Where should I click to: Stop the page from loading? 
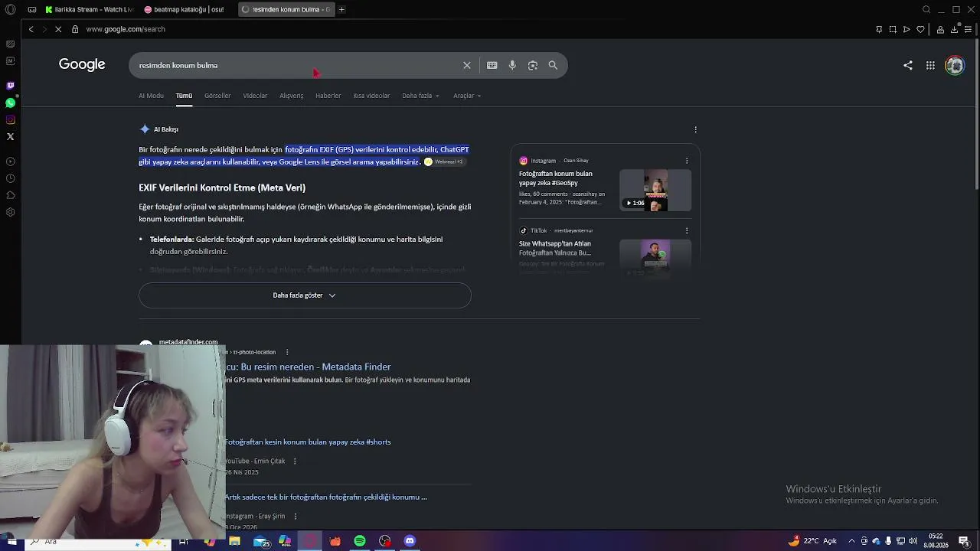pyautogui.click(x=58, y=29)
